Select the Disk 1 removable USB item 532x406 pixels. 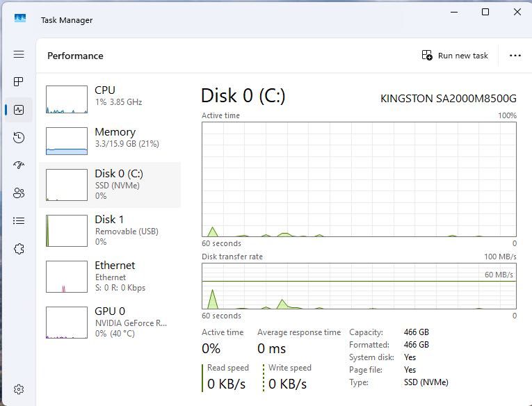point(110,231)
